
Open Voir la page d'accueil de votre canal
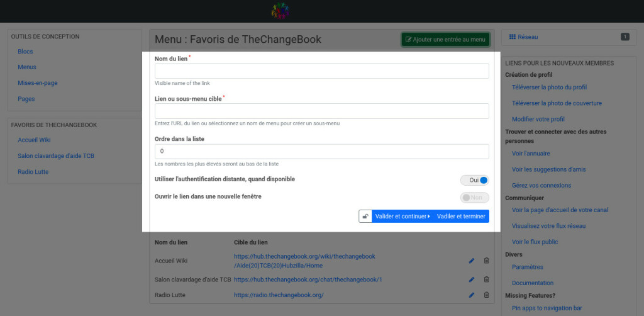pos(560,210)
